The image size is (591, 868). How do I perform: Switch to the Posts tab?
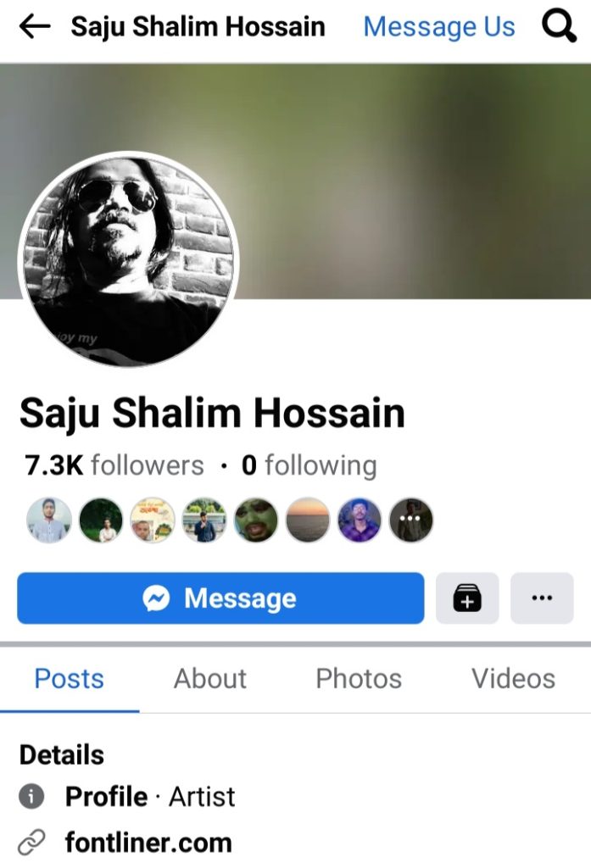[70, 679]
